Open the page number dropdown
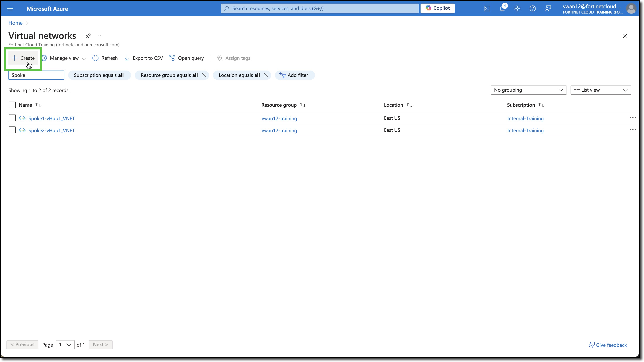 (65, 345)
